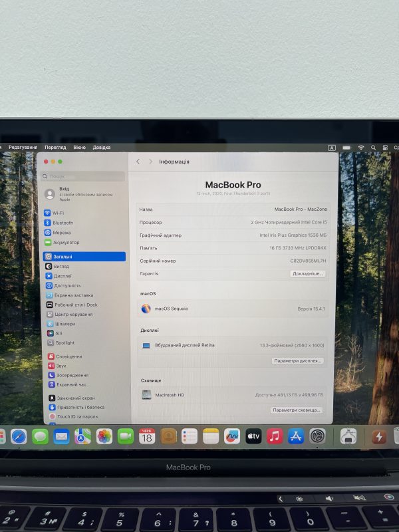Click System Settings icon in Dock
The width and height of the screenshot is (399, 532).
point(318,436)
